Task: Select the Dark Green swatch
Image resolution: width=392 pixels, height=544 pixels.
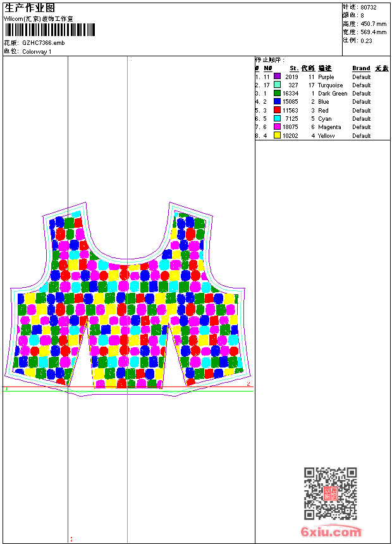Action: click(x=277, y=93)
